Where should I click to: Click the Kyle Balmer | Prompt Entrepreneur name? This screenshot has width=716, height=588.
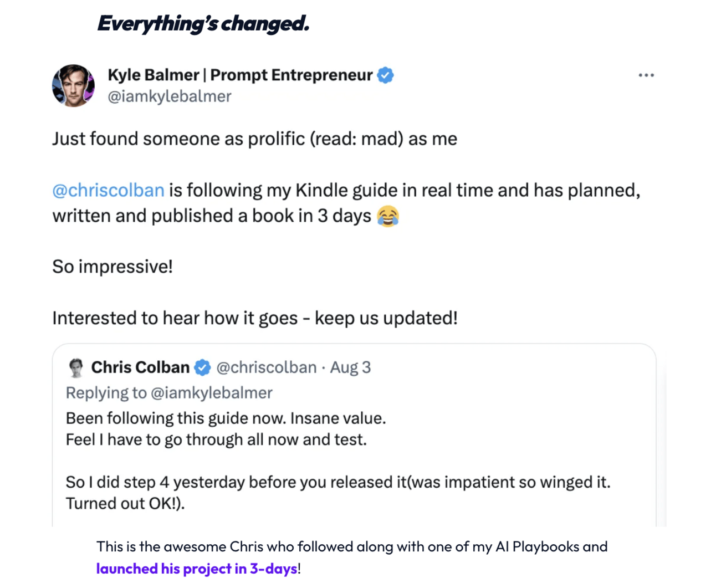[x=239, y=75]
